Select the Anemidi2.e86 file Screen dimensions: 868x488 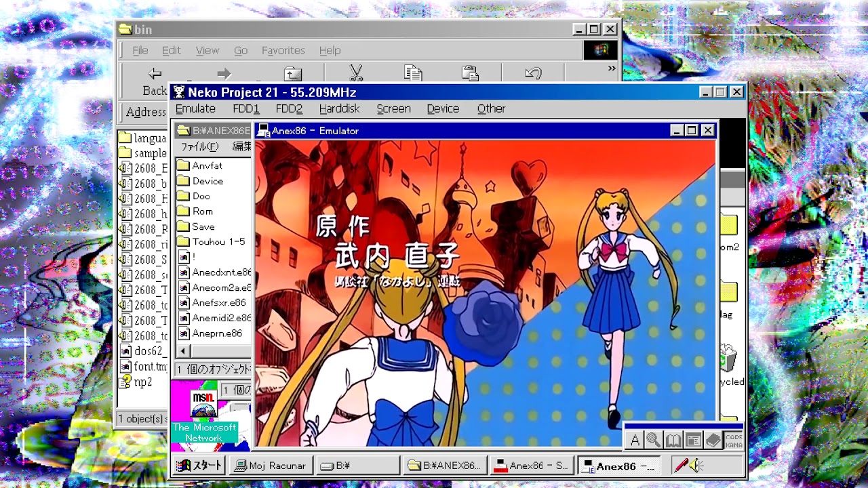coord(214,318)
